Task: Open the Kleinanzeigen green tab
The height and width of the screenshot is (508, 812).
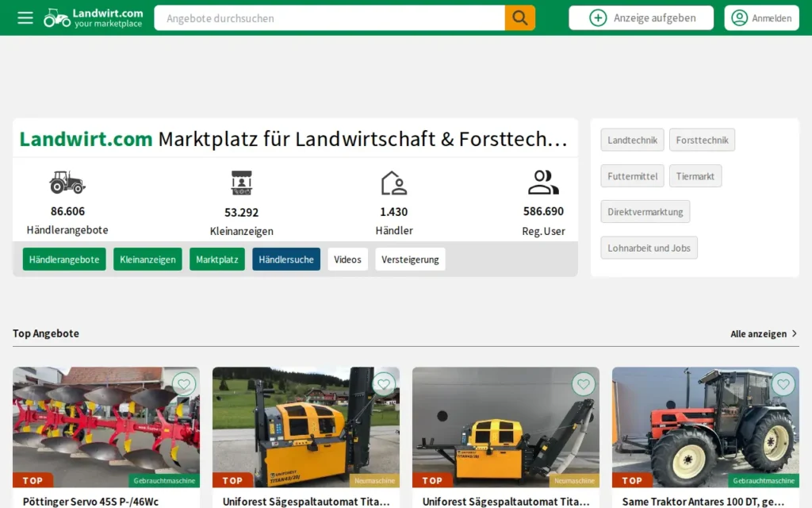Action: pos(147,260)
